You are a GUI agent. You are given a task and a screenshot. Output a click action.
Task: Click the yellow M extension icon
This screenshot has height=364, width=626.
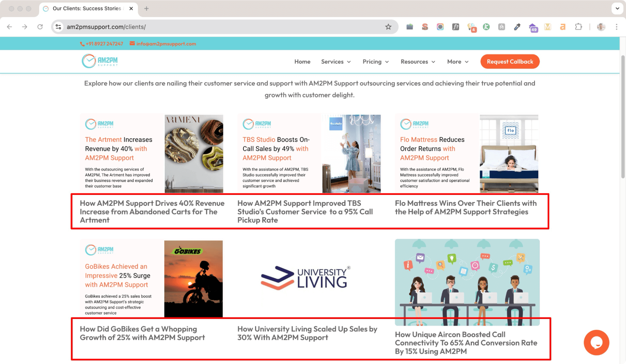[548, 27]
